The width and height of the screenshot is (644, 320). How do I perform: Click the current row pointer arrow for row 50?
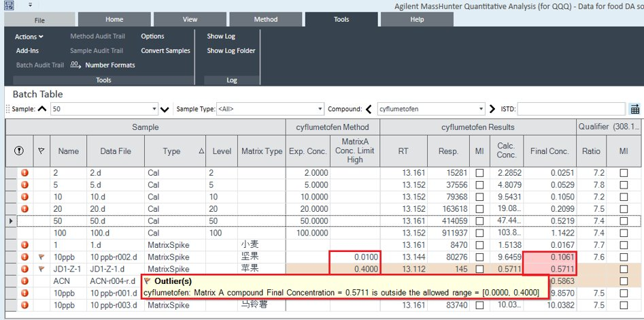tap(11, 221)
